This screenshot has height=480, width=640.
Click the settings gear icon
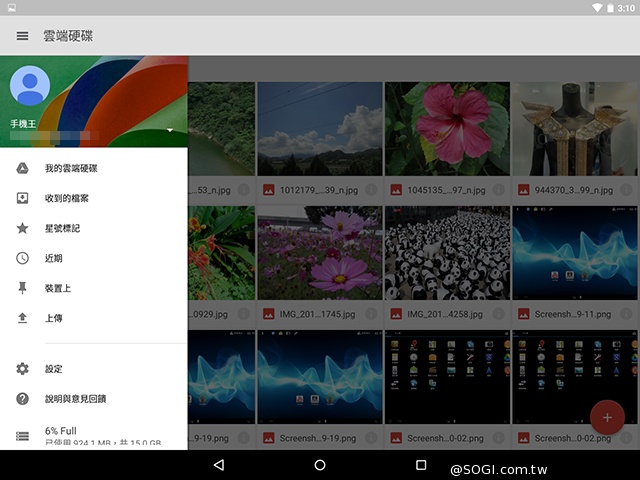coord(22,369)
